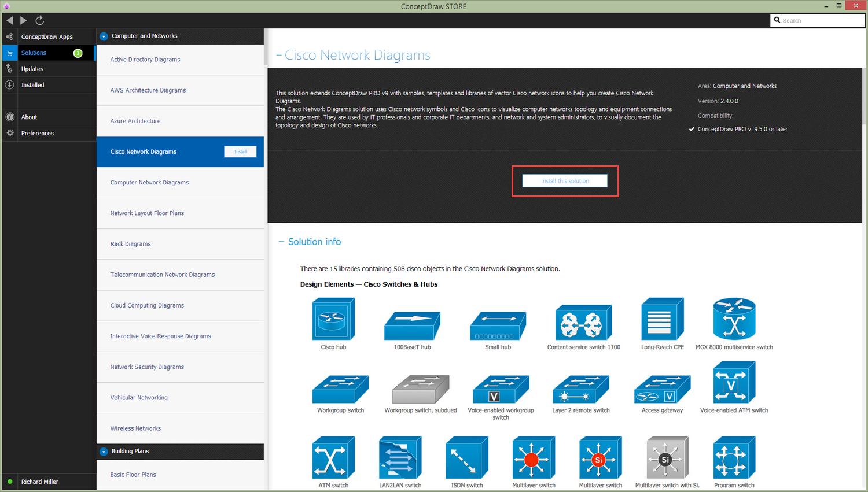Screen dimensions: 868x492
Task: Click Install this solution button
Action: tap(565, 181)
